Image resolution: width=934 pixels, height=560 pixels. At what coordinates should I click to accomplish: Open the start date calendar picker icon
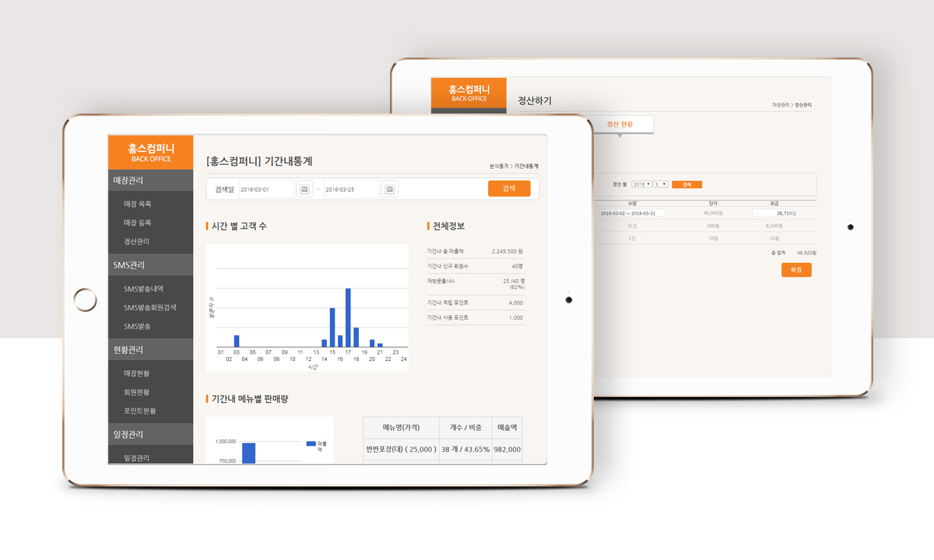coord(304,189)
